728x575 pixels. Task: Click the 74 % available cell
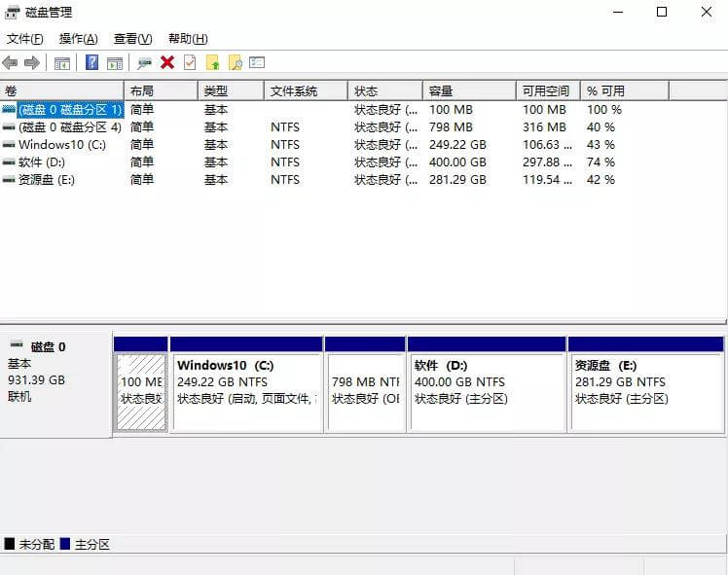click(x=601, y=162)
